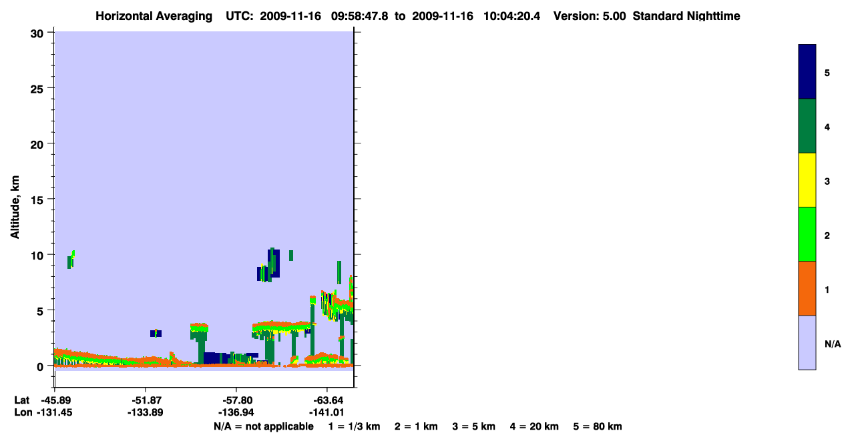Image resolution: width=868 pixels, height=445 pixels.
Task: Click the y-axis tick label 20
Action: click(39, 143)
